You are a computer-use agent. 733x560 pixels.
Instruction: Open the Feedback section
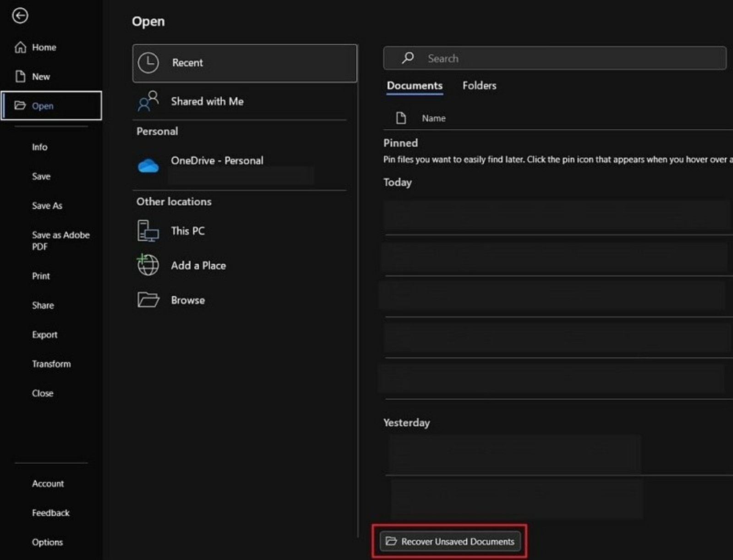click(x=50, y=513)
